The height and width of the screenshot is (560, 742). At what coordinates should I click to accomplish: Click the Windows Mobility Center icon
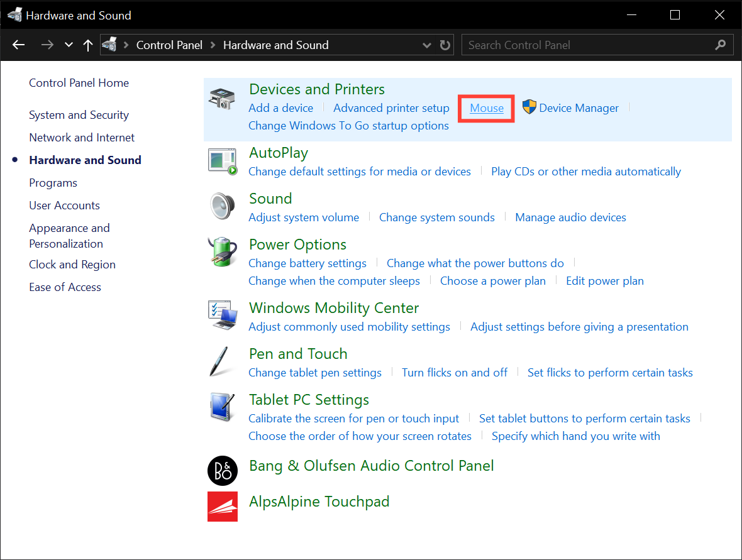coord(222,316)
